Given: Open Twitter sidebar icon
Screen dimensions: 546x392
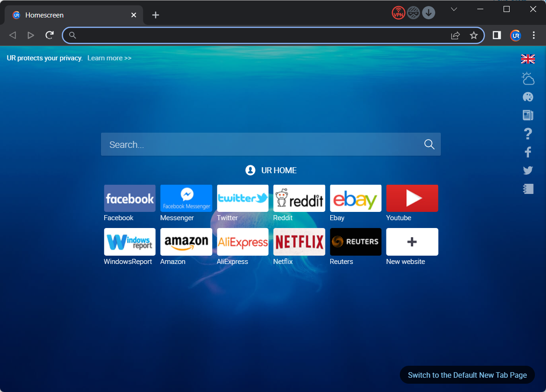Looking at the screenshot, I should (528, 170).
